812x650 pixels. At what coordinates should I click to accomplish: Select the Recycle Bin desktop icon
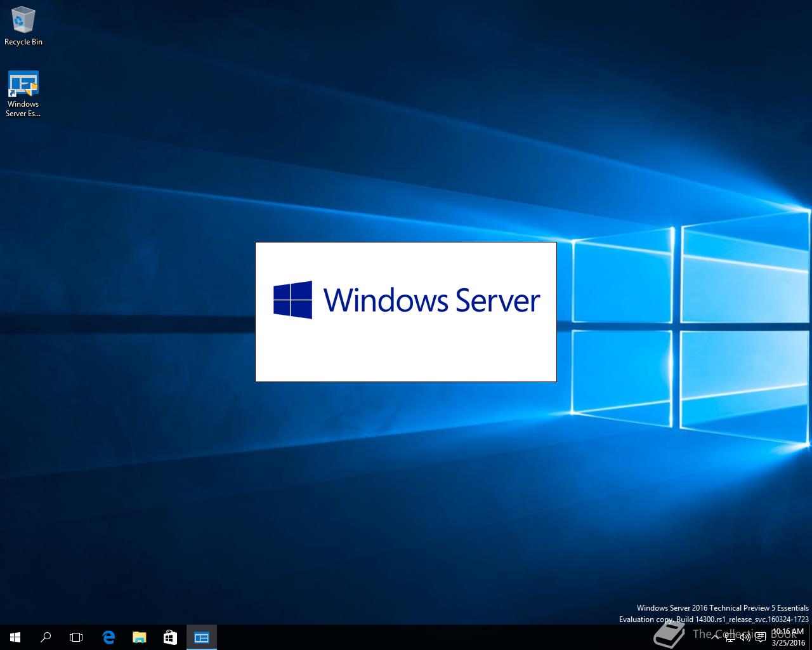[x=23, y=27]
